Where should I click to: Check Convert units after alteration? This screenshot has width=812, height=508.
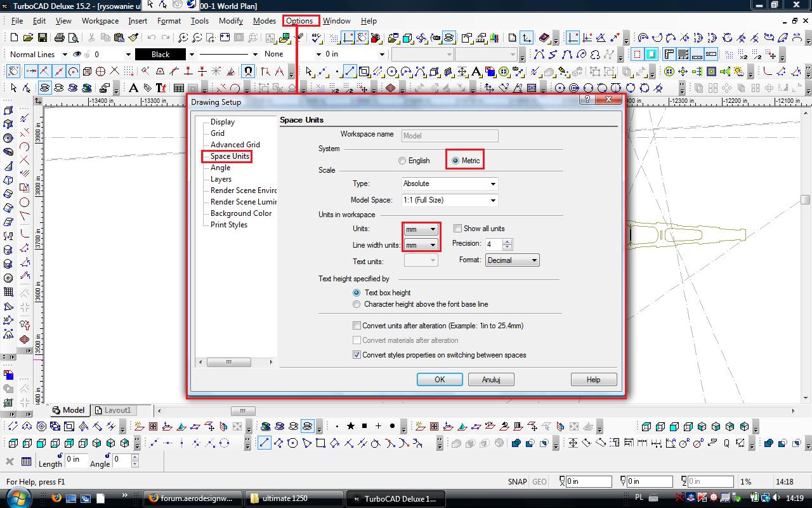click(357, 326)
